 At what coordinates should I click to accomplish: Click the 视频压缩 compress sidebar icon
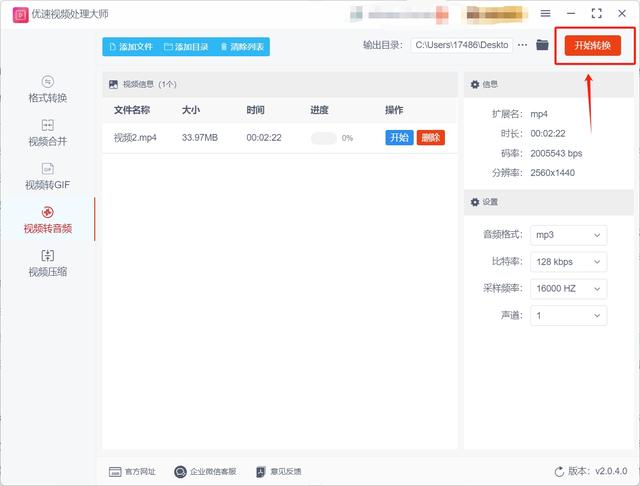(x=48, y=256)
